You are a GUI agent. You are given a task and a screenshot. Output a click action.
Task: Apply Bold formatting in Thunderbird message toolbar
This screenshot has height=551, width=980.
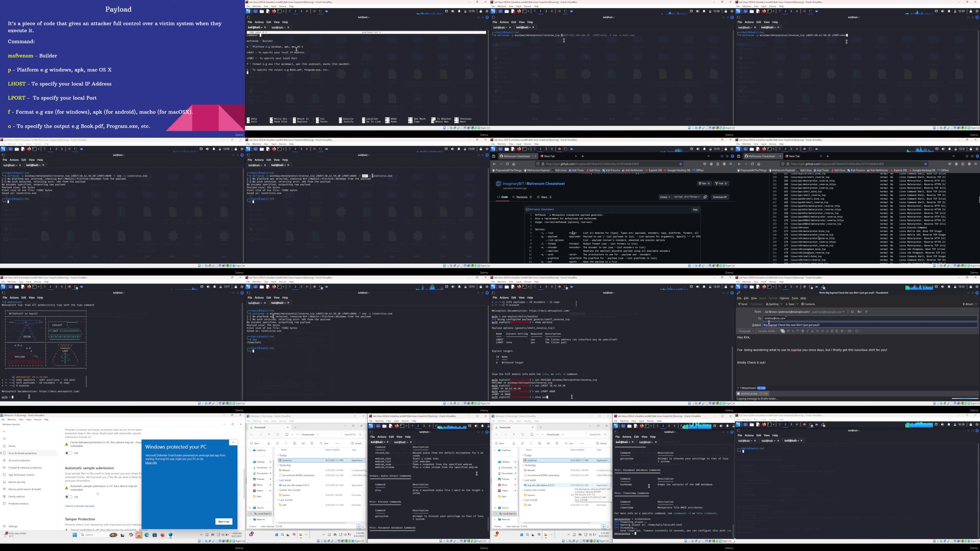pyautogui.click(x=803, y=331)
